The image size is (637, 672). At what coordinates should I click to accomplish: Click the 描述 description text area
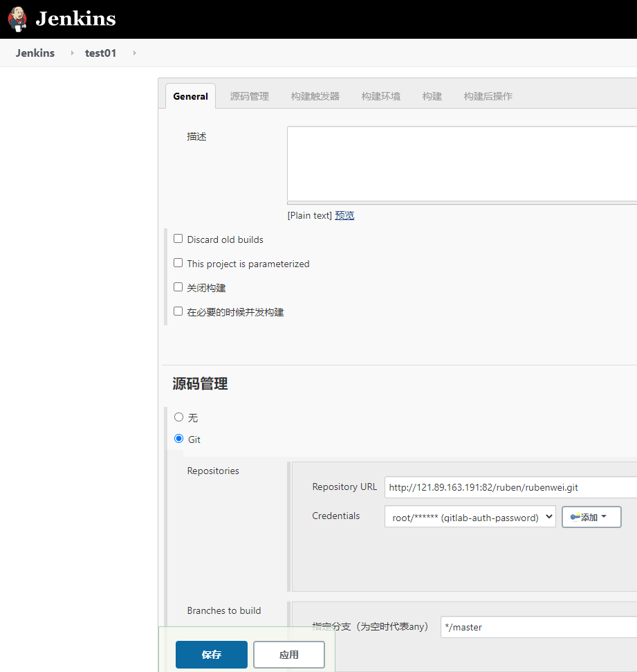[461, 163]
